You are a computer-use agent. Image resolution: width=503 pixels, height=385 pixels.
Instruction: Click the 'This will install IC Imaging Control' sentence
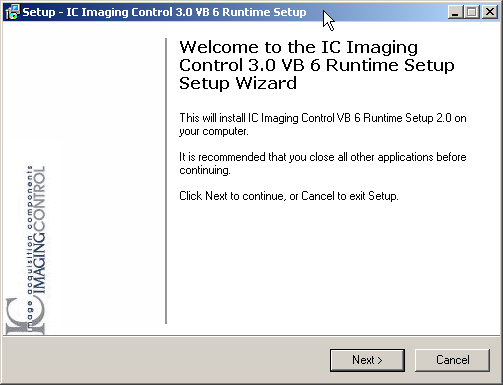[x=323, y=118]
